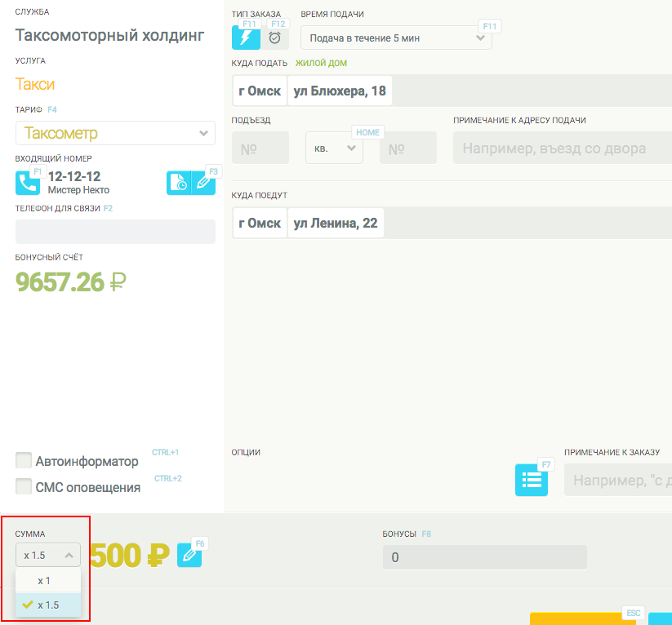Click the pencil icon beside incoming number

point(203,183)
